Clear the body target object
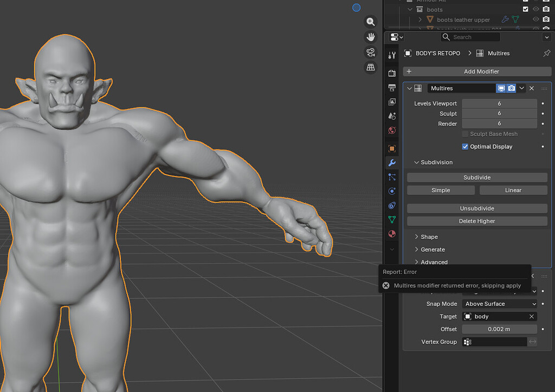The height and width of the screenshot is (392, 555). [532, 317]
